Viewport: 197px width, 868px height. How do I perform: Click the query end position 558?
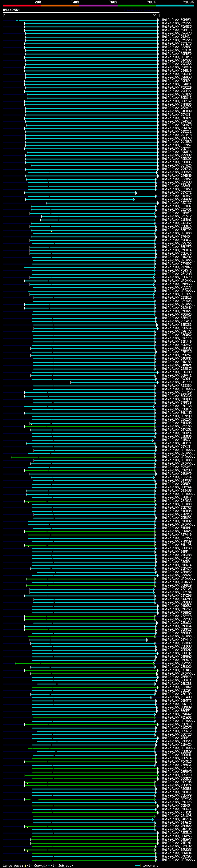point(155,15)
